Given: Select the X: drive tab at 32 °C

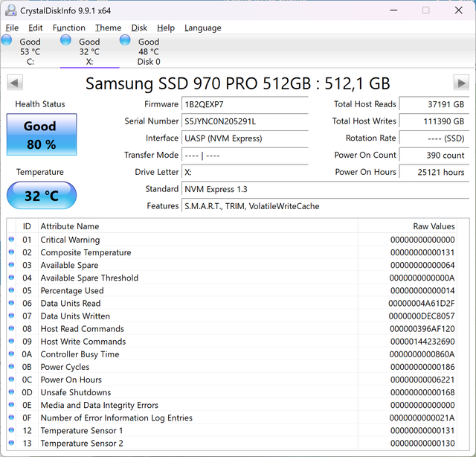Looking at the screenshot, I should click(x=89, y=51).
